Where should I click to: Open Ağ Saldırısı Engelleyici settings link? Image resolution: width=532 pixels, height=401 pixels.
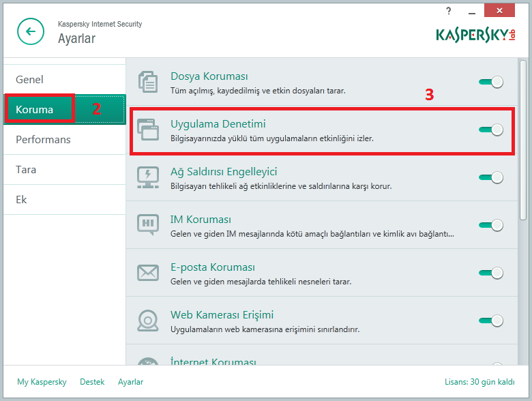(224, 172)
